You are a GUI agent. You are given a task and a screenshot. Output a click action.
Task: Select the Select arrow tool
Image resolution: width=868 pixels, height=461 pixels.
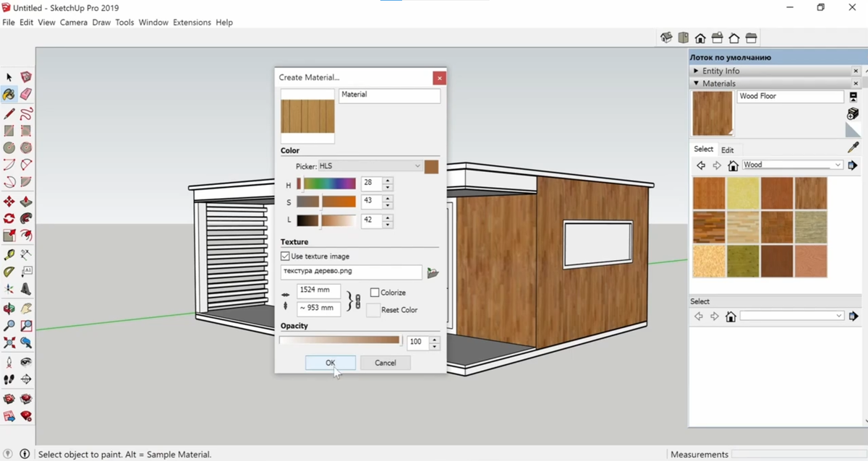click(9, 77)
